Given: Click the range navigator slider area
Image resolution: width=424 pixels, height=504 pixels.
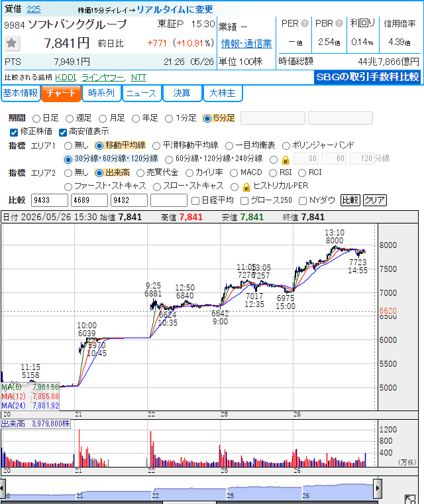Looking at the screenshot, I should click(189, 488).
